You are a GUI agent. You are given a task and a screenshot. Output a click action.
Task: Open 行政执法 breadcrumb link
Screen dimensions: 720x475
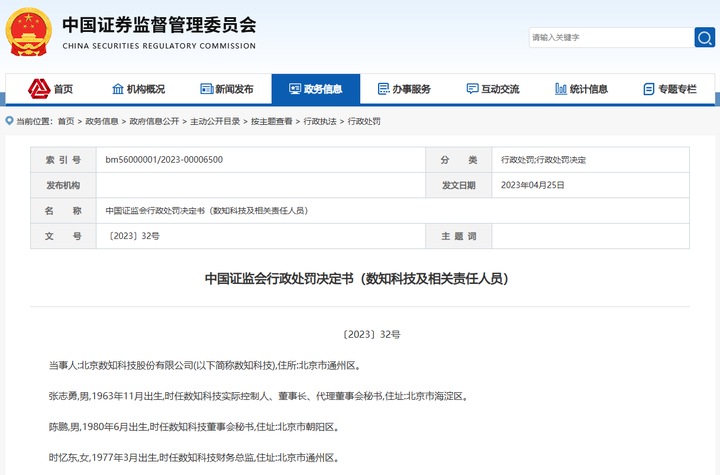tap(320, 121)
